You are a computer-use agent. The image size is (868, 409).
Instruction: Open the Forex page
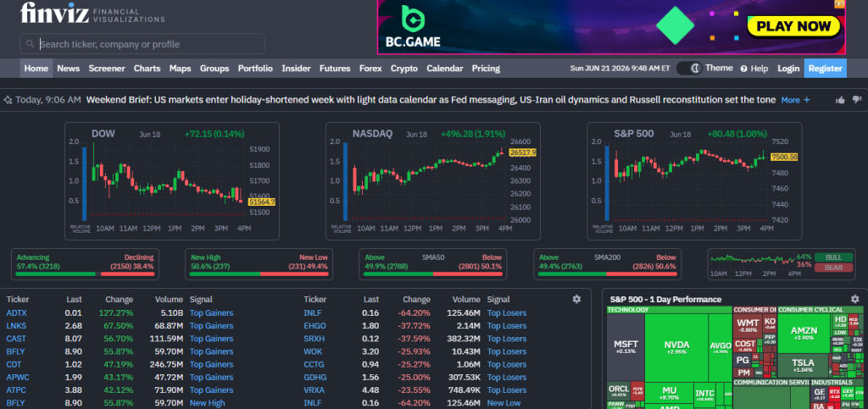click(370, 69)
